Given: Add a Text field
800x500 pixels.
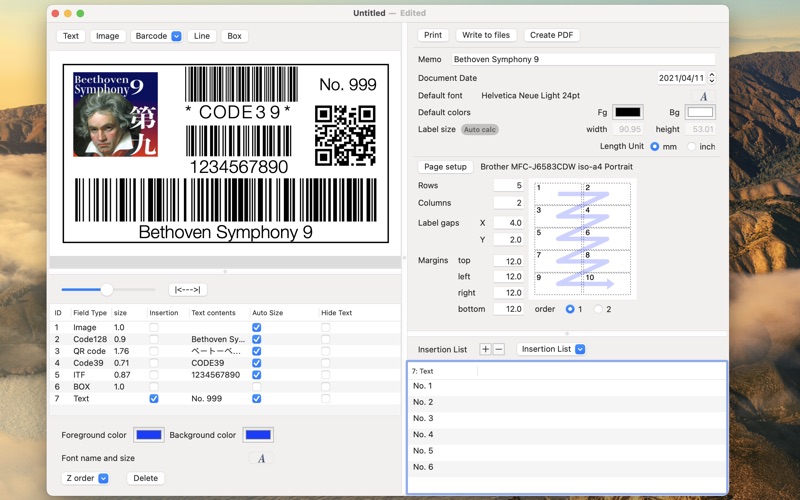Looking at the screenshot, I should (x=71, y=36).
